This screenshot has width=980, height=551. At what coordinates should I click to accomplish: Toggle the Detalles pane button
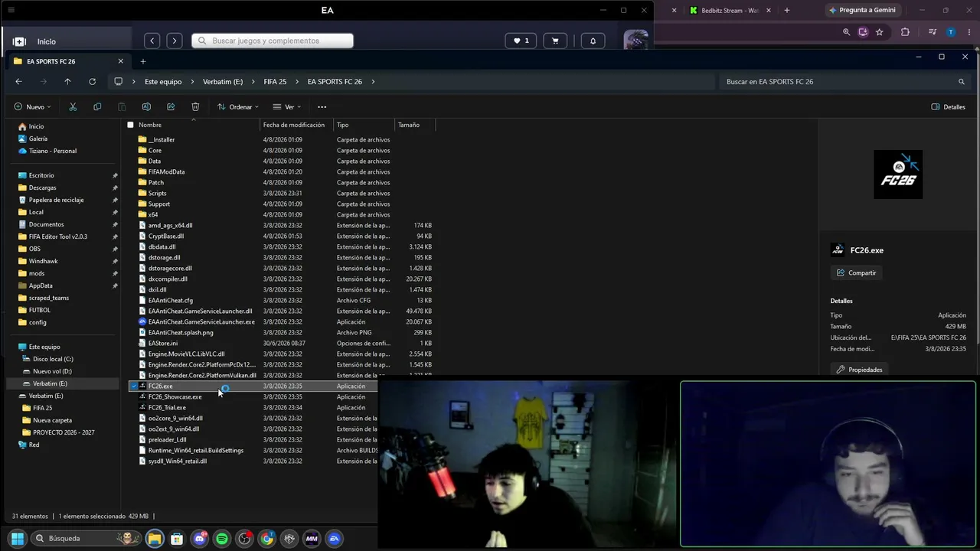[948, 107]
